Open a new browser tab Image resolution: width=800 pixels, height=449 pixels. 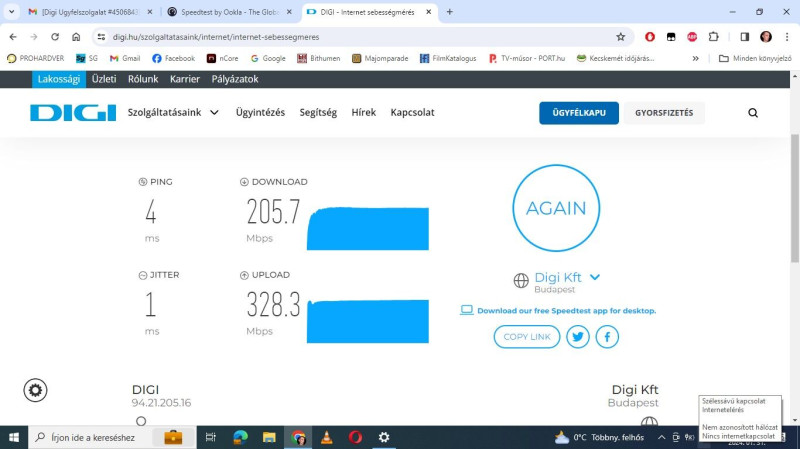point(449,12)
